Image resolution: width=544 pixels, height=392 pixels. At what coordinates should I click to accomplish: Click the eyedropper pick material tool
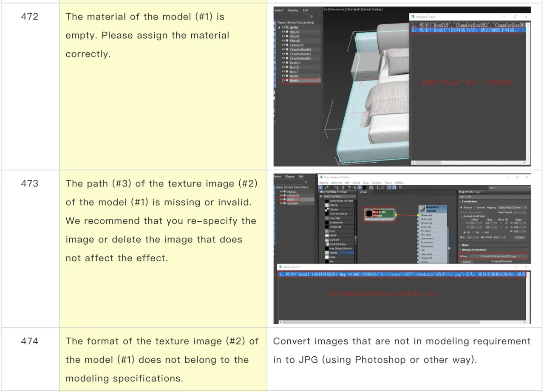[327, 187]
